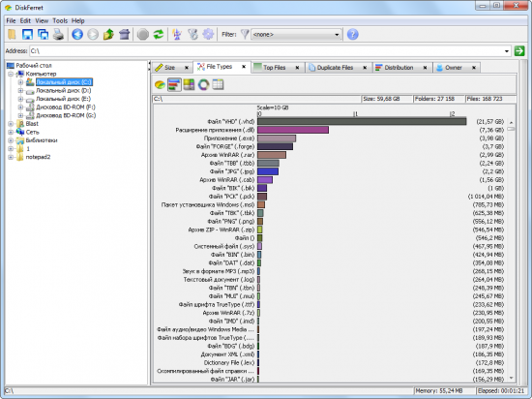
Task: Click the grey stop scan button
Action: pyautogui.click(x=143, y=34)
